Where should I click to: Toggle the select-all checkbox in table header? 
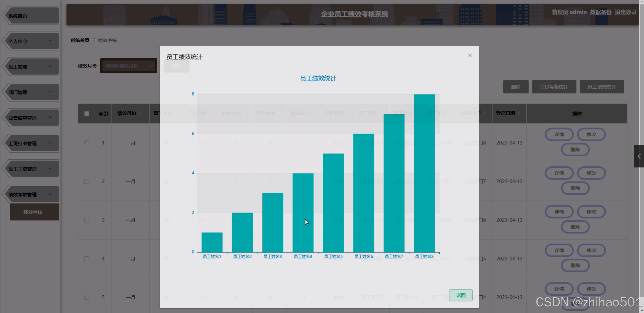(87, 114)
